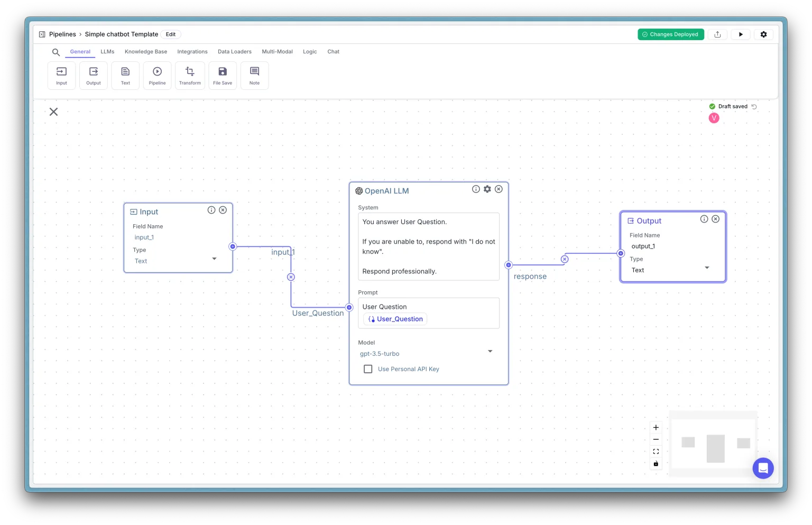Delete the Input node with its X icon

coord(223,210)
